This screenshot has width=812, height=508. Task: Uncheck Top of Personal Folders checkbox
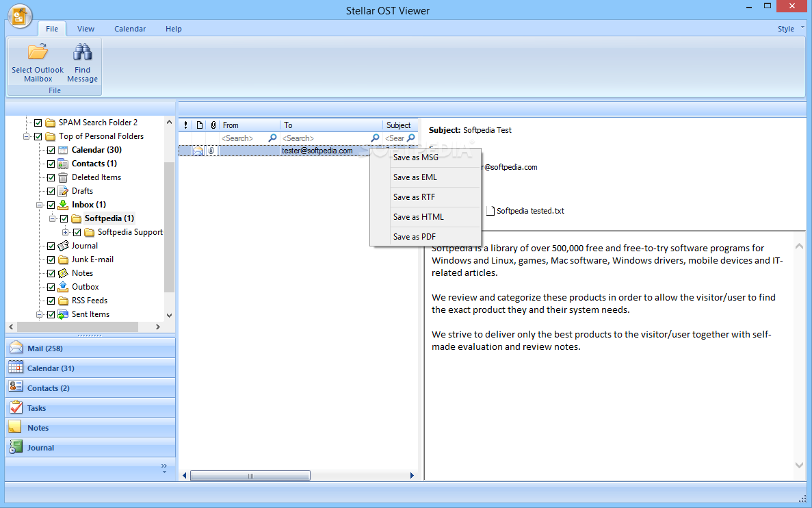(x=38, y=136)
